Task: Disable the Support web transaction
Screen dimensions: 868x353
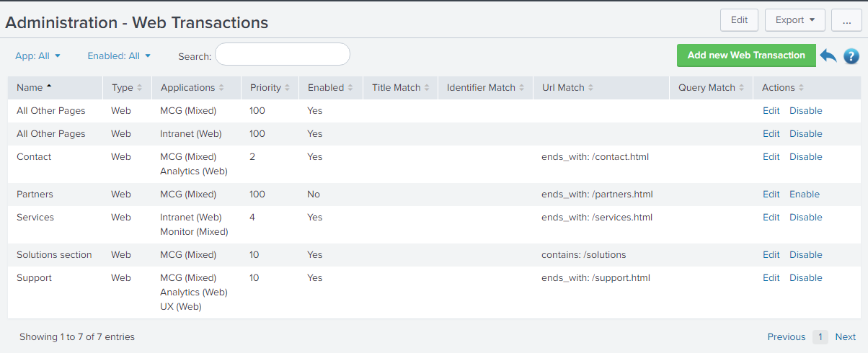Action: coord(805,277)
